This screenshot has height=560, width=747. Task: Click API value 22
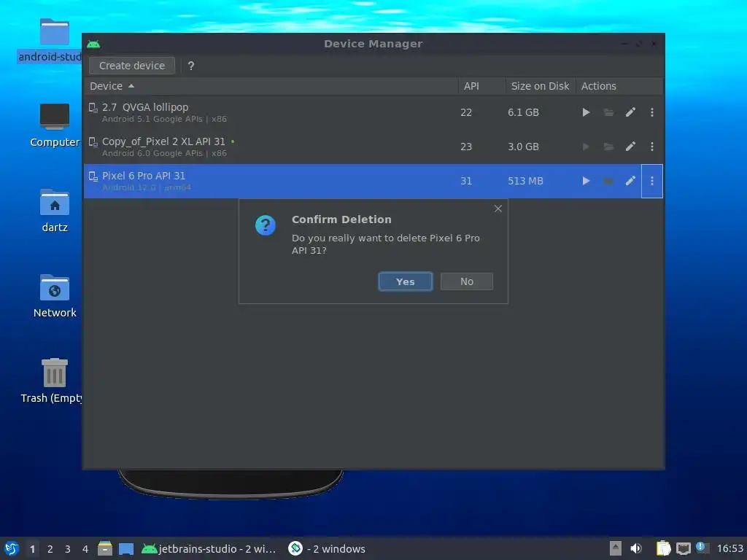click(466, 112)
